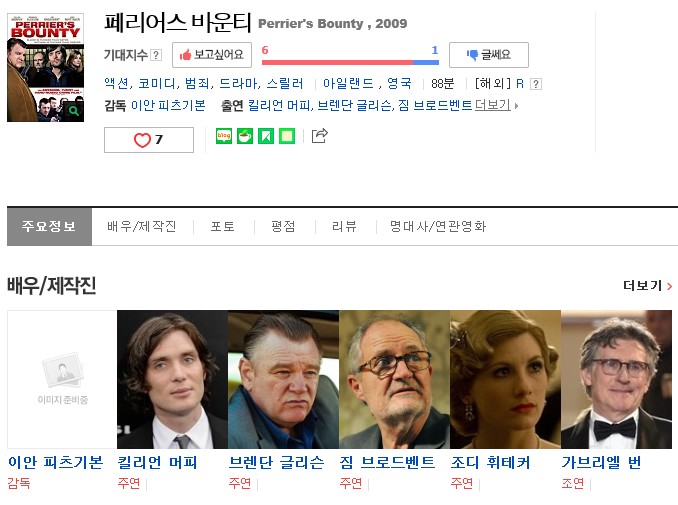Click the help icon next to 기대지수
678x505 pixels.
[x=156, y=55]
